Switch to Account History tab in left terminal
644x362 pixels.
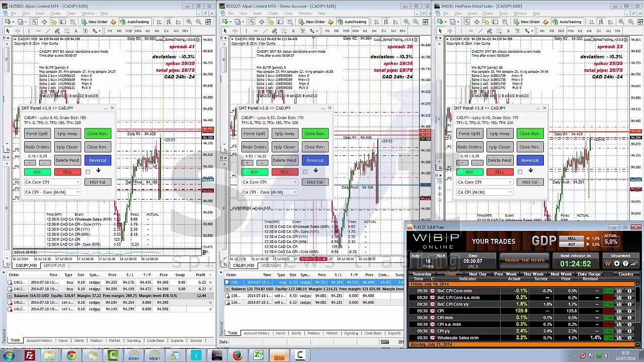tap(39, 340)
